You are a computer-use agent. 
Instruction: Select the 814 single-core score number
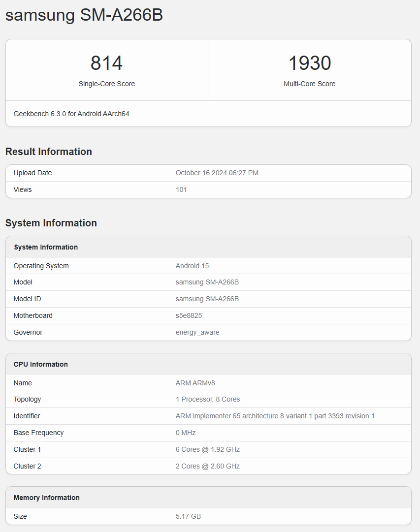107,63
